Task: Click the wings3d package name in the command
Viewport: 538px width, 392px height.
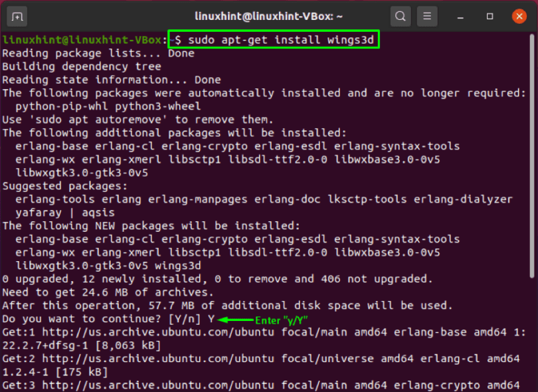Action: pyautogui.click(x=351, y=39)
